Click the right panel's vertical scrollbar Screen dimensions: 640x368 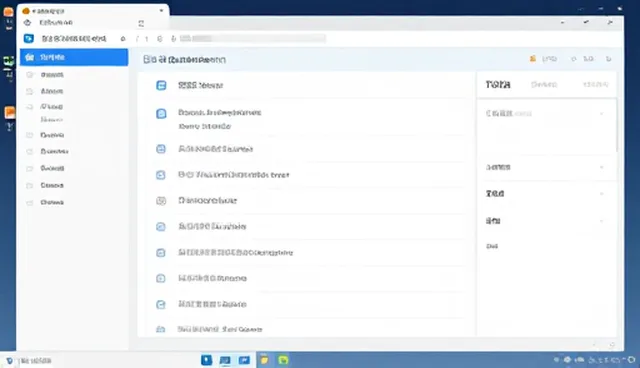point(616,125)
